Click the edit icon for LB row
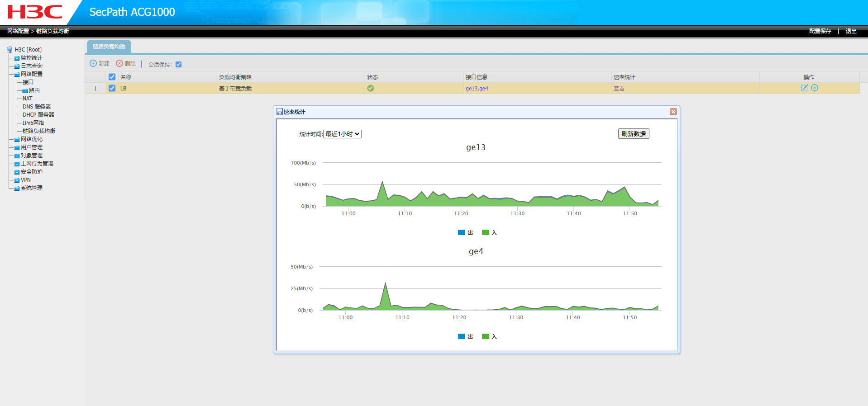 point(804,88)
